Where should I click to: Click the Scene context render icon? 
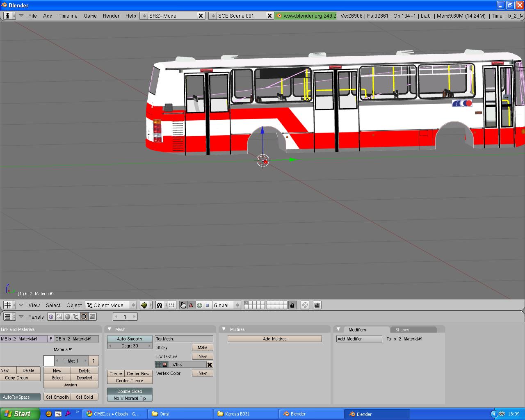click(92, 317)
